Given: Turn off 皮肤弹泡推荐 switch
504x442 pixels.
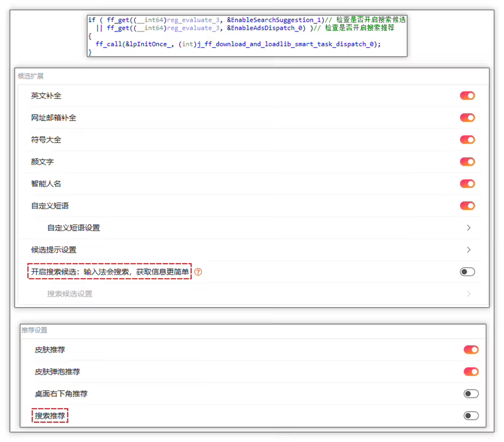Looking at the screenshot, I should (x=471, y=372).
